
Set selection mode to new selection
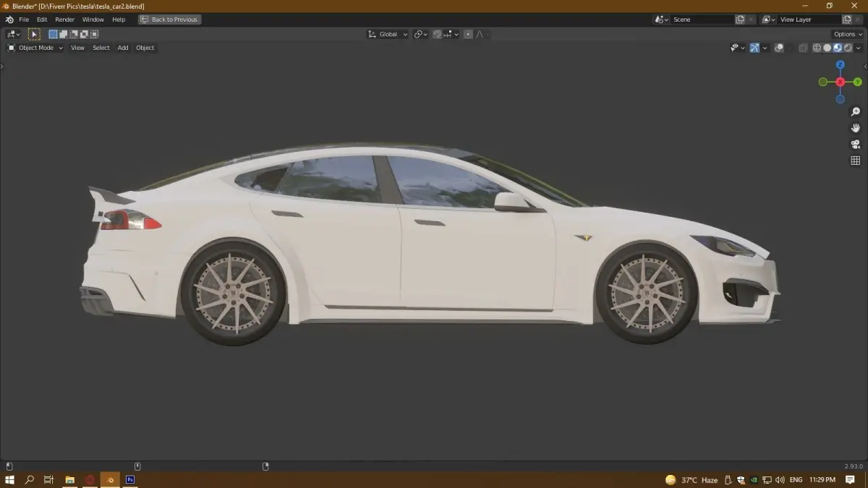[53, 34]
